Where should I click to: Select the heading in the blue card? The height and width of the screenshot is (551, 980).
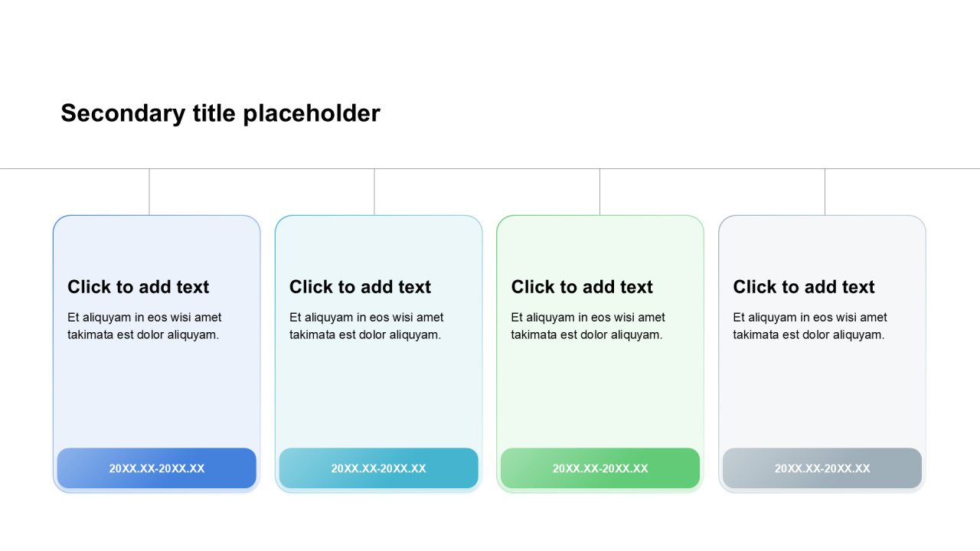tap(139, 287)
